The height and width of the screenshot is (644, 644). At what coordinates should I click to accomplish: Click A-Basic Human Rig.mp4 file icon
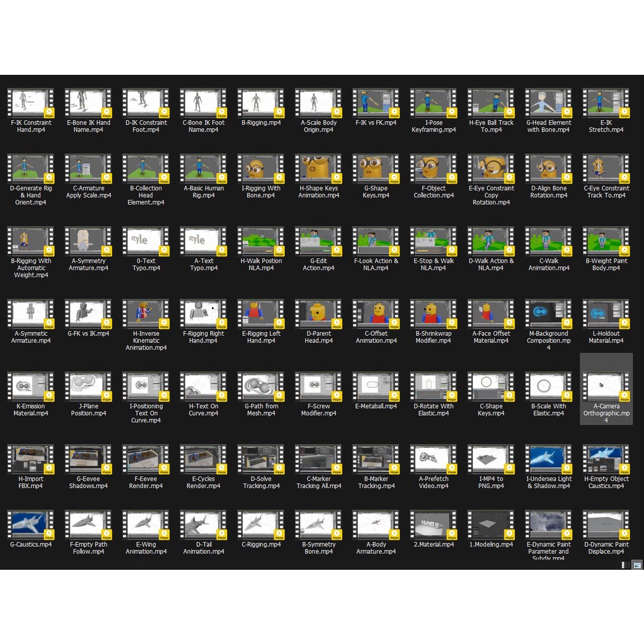(x=203, y=169)
